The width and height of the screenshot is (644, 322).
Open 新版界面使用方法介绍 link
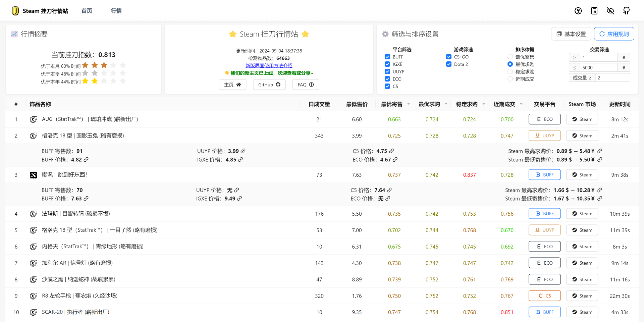tap(269, 66)
